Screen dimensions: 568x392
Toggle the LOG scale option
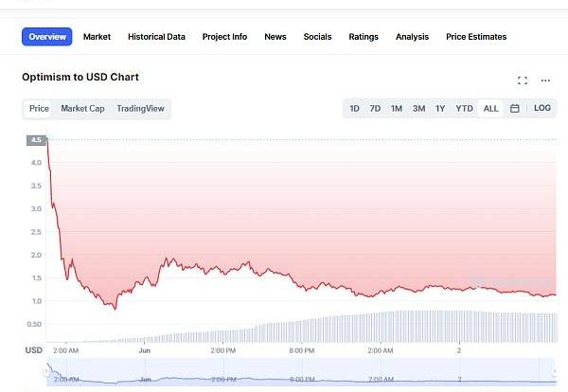tap(542, 109)
